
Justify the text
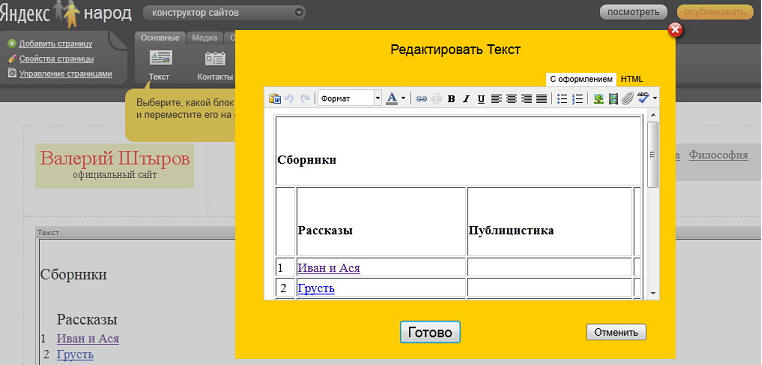pos(541,99)
